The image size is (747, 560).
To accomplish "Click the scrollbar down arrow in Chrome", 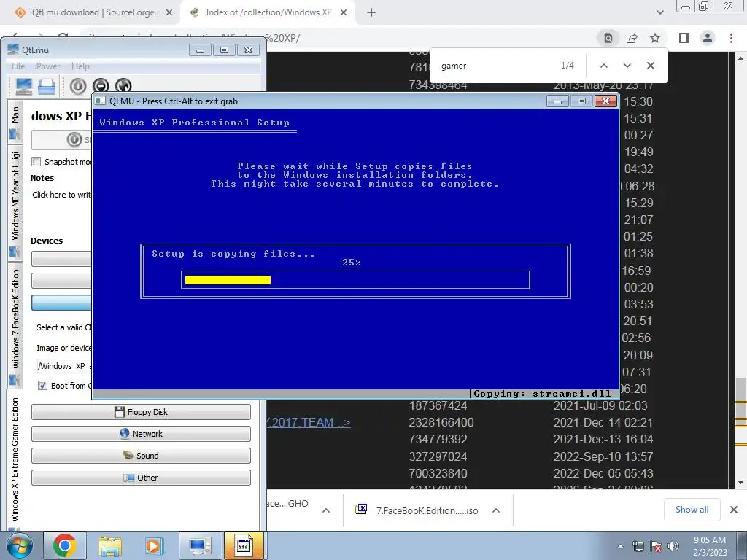I will click(x=741, y=483).
